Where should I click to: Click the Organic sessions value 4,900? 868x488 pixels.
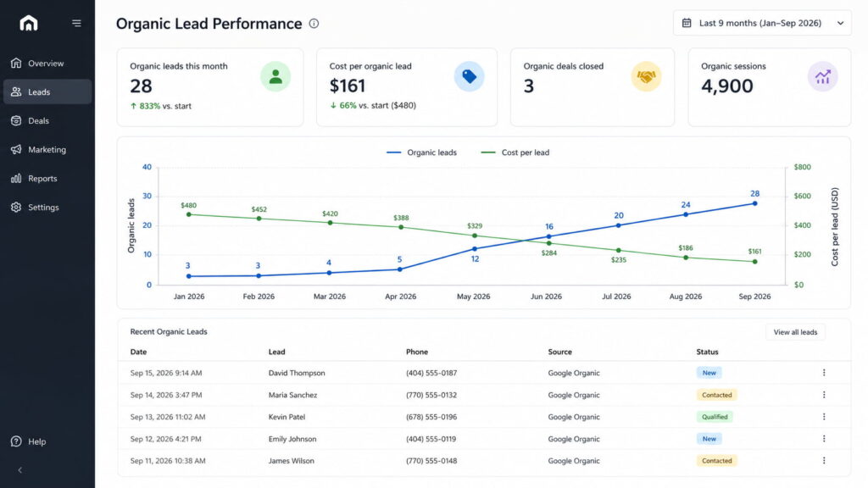[x=726, y=86]
